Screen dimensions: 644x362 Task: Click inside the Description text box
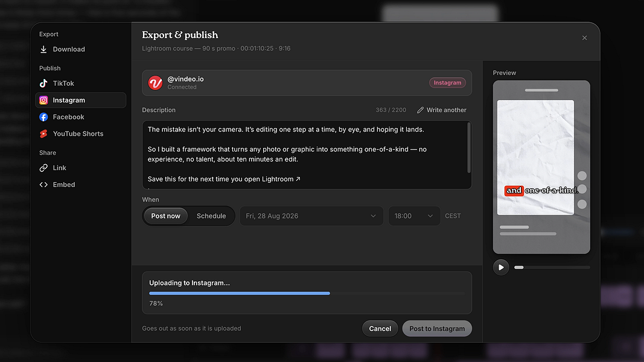(x=307, y=154)
